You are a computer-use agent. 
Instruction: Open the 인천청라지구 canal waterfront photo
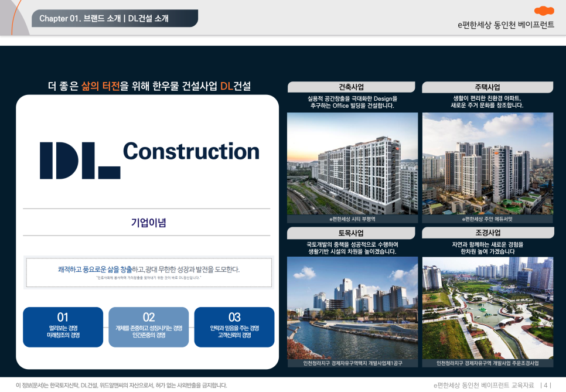coord(352,308)
